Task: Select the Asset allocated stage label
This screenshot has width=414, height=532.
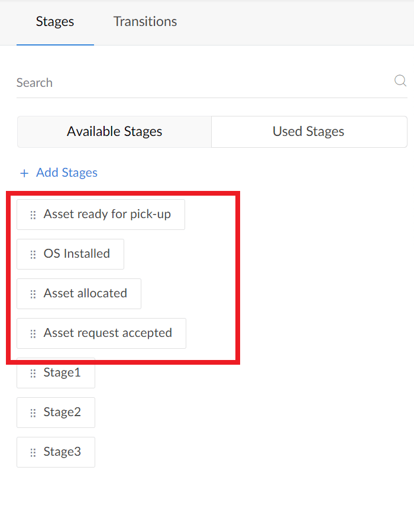Action: [x=85, y=293]
